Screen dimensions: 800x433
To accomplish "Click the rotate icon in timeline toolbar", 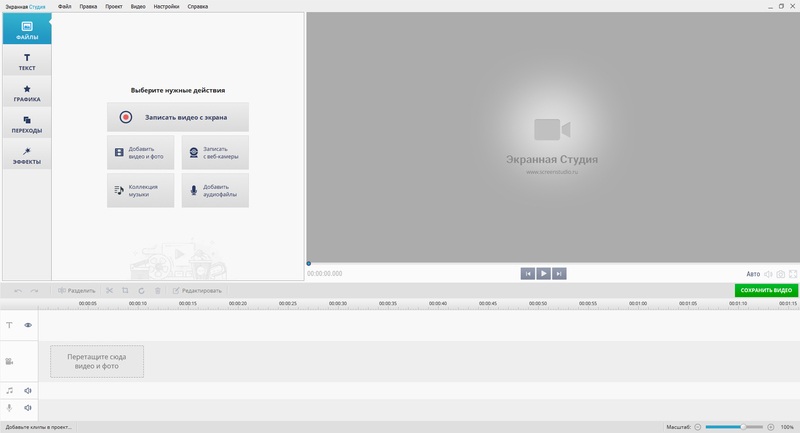I will [142, 290].
